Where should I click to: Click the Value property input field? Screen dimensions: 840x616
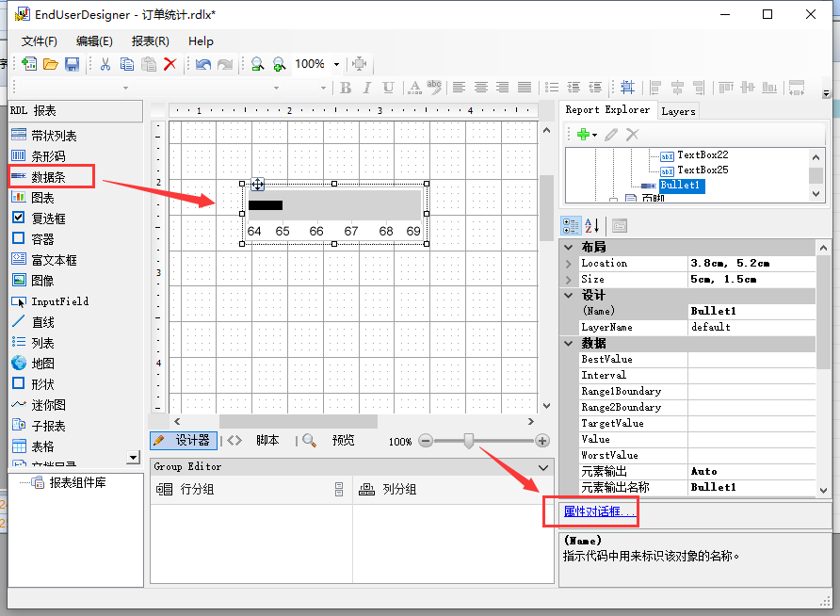click(752, 439)
